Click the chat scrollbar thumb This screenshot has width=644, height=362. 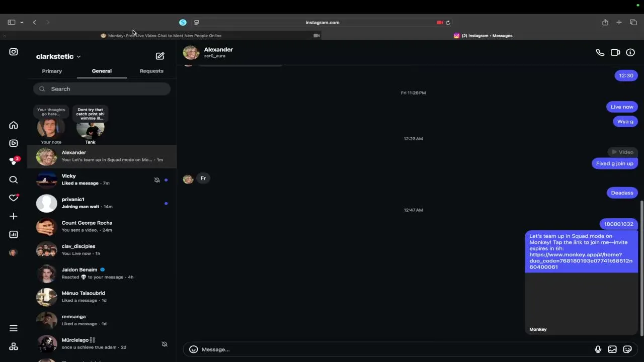(x=641, y=268)
